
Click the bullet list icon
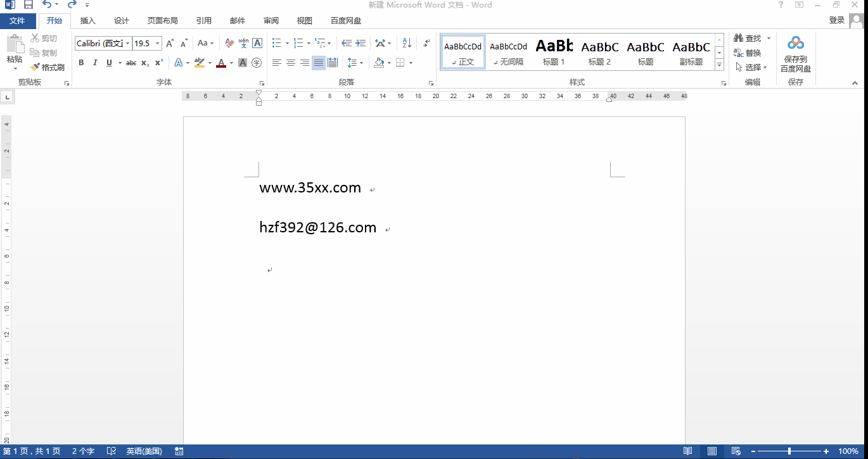coord(277,44)
